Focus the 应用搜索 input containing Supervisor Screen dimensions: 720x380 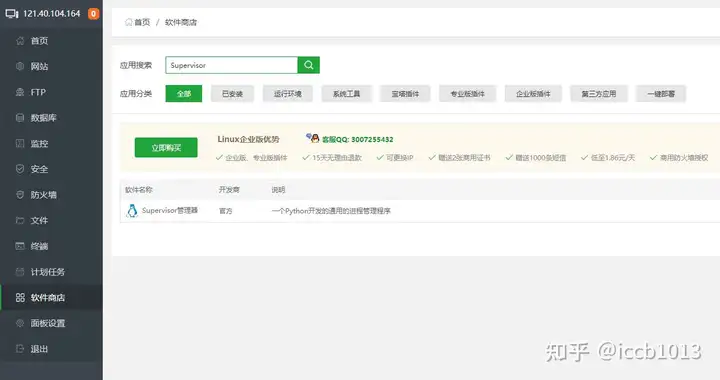(231, 65)
